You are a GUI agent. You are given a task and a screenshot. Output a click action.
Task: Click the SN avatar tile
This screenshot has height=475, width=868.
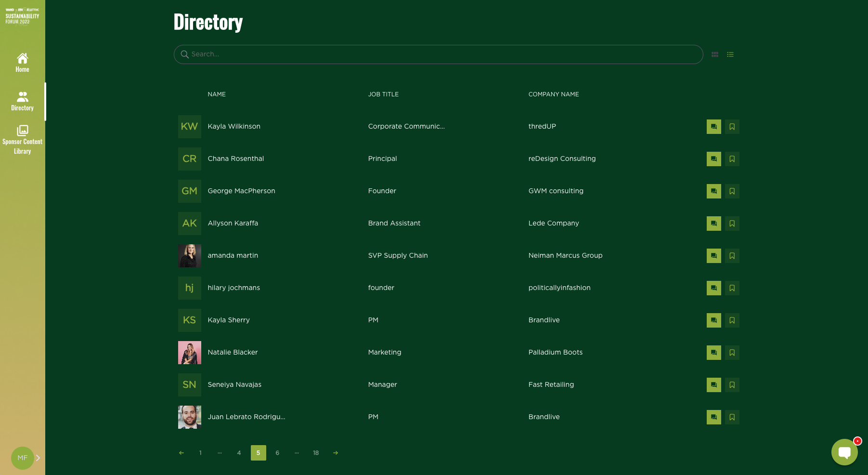(x=190, y=385)
